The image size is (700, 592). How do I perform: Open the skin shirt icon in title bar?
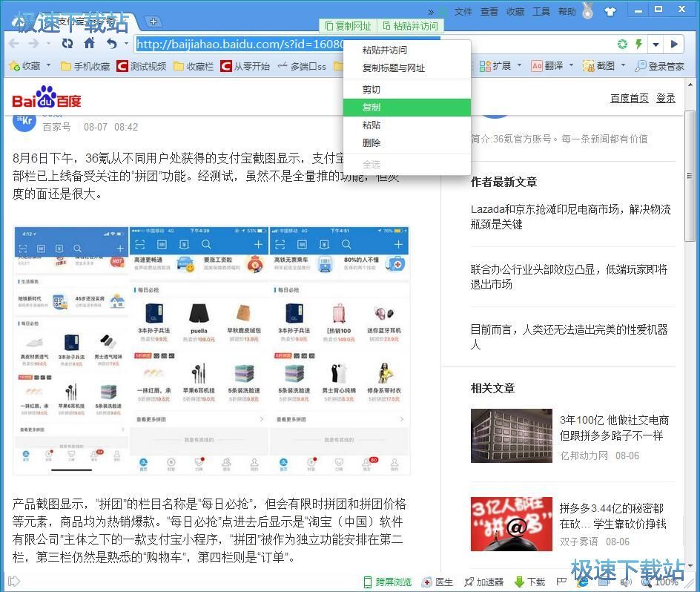pyautogui.click(x=610, y=12)
